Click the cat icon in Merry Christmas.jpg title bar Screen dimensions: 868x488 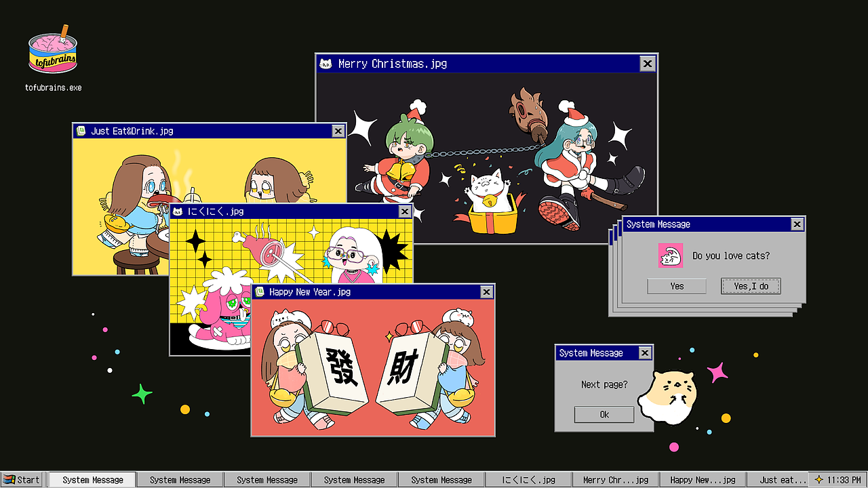[326, 64]
